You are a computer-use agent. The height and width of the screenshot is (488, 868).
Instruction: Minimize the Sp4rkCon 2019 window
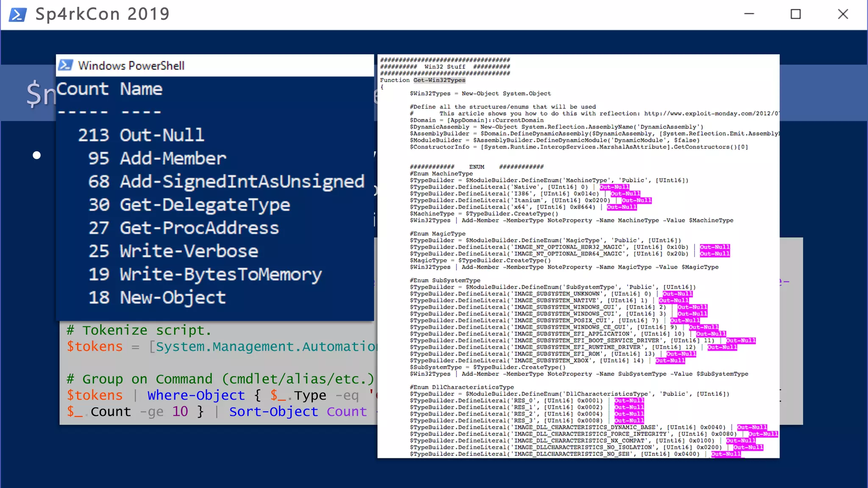(x=749, y=14)
